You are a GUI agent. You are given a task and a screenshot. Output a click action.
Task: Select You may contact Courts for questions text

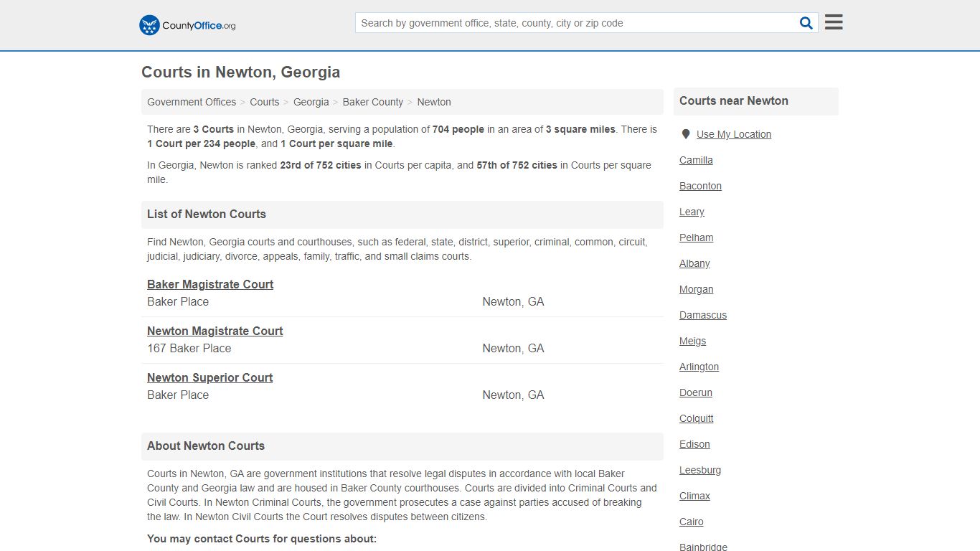pos(262,539)
